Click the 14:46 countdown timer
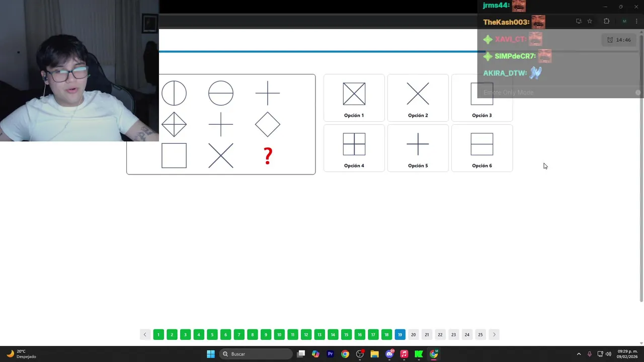This screenshot has height=362, width=644. [x=619, y=40]
